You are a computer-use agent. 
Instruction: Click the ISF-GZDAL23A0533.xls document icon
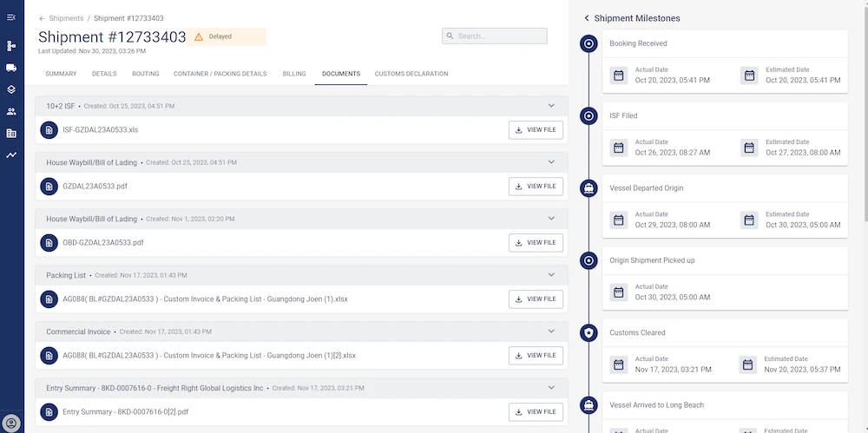[49, 130]
